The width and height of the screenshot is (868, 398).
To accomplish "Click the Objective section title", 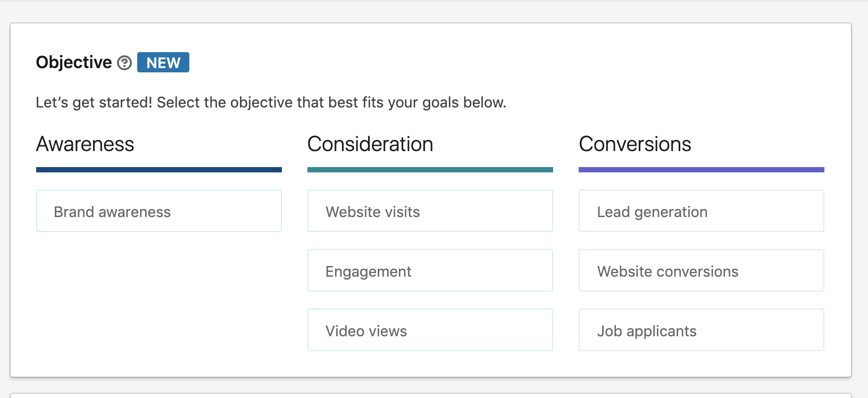I will click(74, 62).
